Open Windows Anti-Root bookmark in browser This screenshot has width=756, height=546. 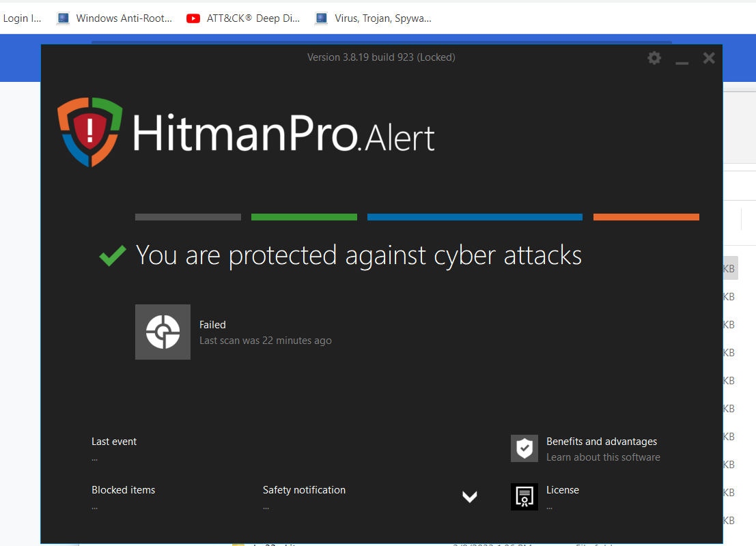click(x=114, y=18)
